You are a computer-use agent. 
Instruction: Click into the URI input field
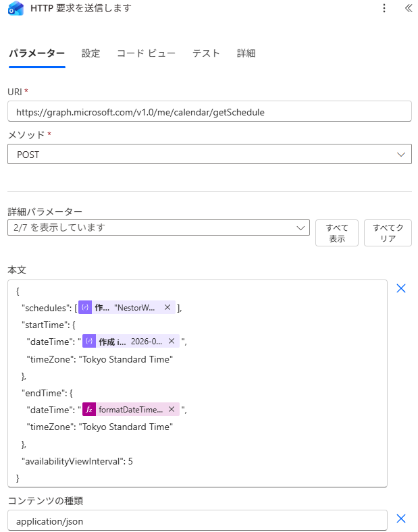tap(209, 111)
